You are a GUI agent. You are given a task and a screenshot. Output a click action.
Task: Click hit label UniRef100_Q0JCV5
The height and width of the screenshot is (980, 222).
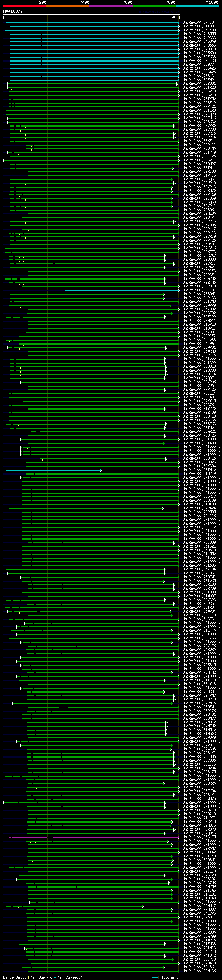click(x=199, y=156)
